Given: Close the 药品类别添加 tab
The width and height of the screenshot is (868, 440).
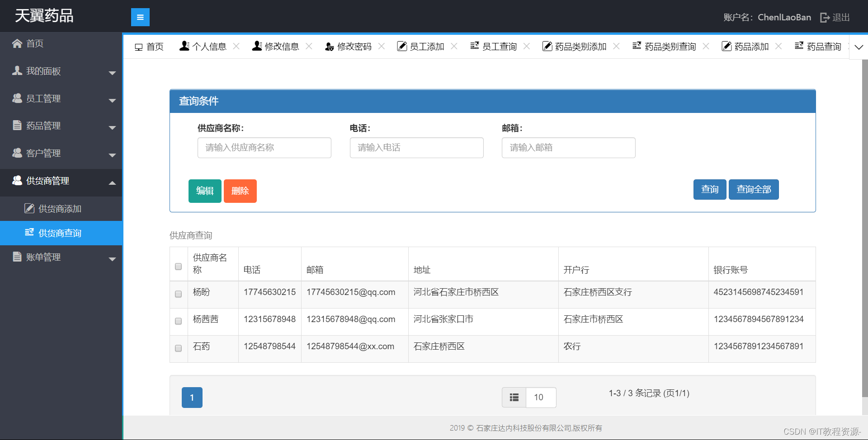Looking at the screenshot, I should 616,46.
